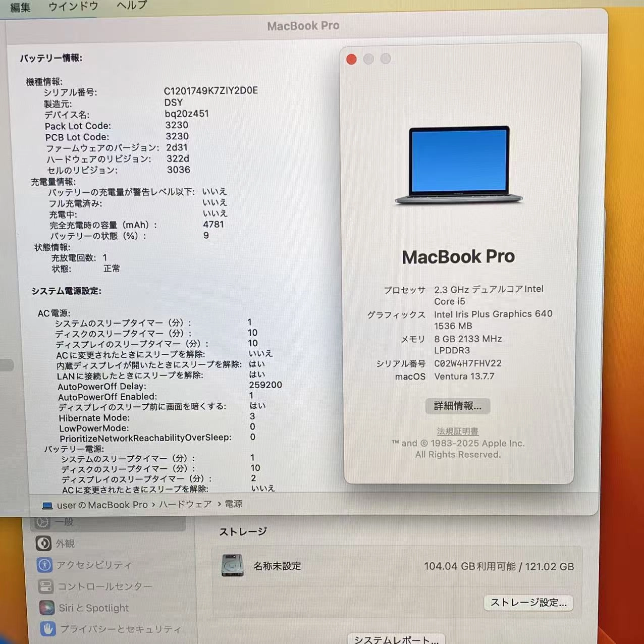644x644 pixels.
Task: Open the 法規証明書 link
Action: pyautogui.click(x=457, y=432)
